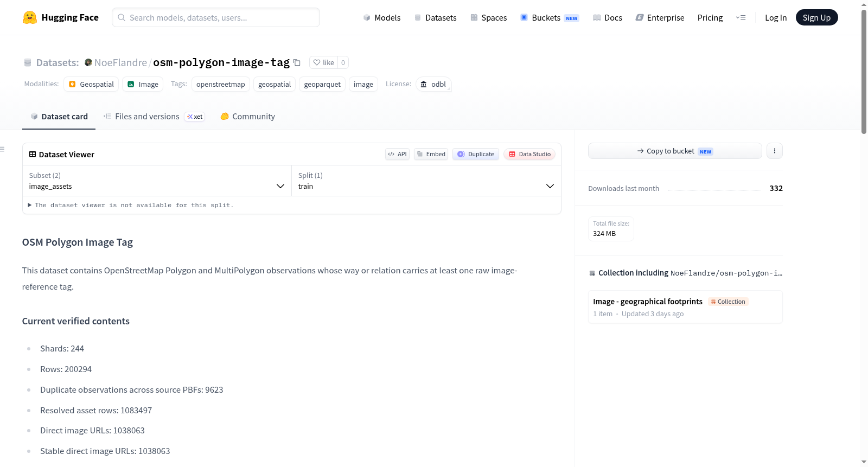This screenshot has width=868, height=467.
Task: Click Stable direct image URLs: 1038063
Action: coord(105,451)
